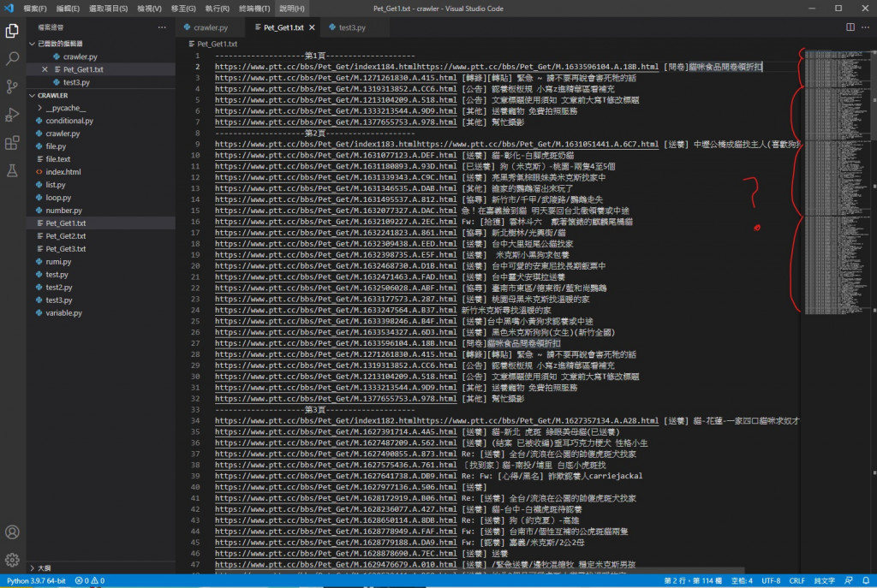This screenshot has width=877, height=588.
Task: Open the Testing flask view
Action: (12, 170)
